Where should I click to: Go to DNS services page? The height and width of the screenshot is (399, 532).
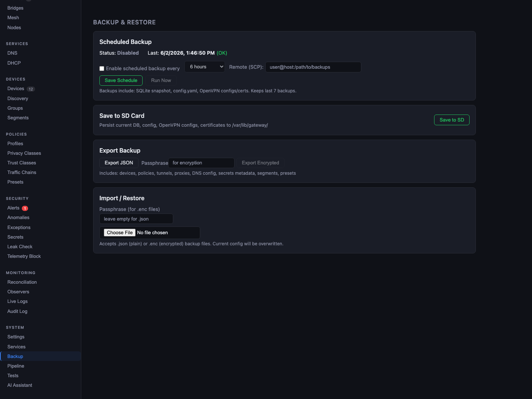[12, 53]
